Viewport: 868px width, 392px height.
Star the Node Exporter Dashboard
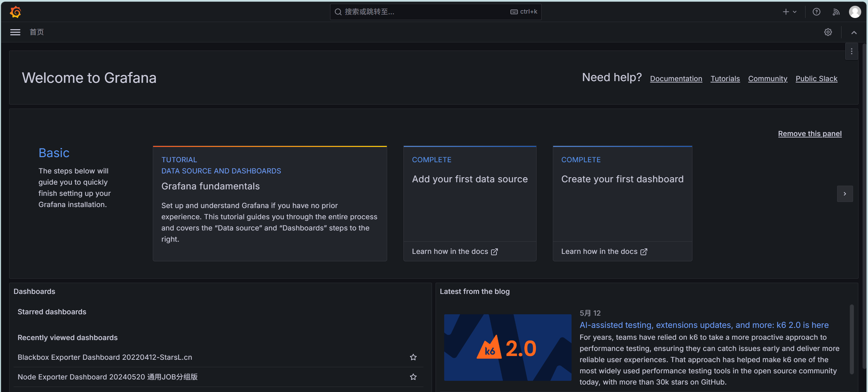[x=413, y=377]
